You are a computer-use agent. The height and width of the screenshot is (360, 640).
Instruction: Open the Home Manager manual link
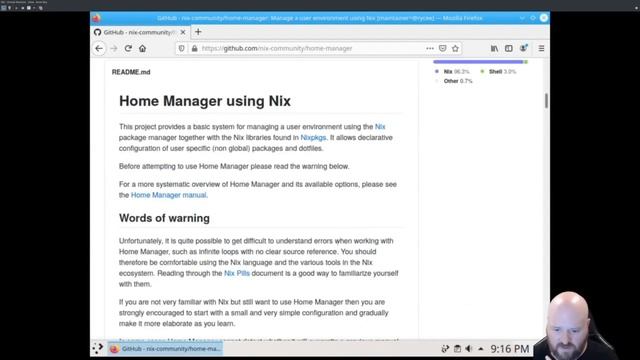point(169,195)
